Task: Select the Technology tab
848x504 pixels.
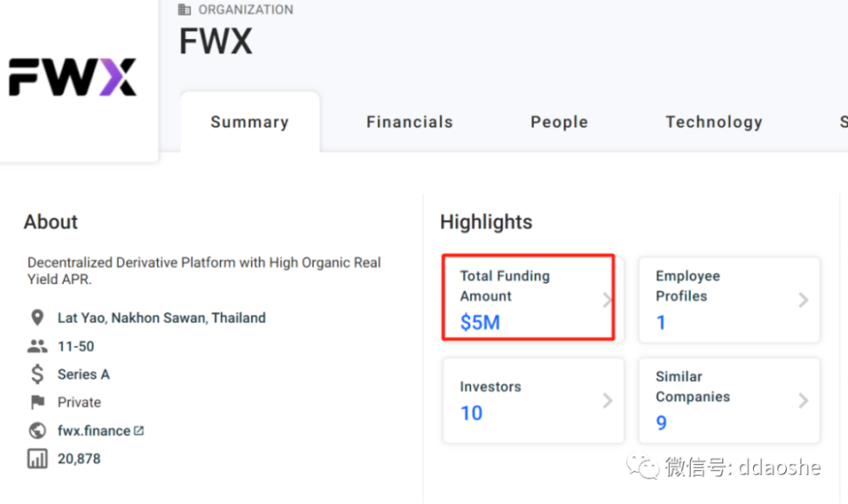Action: pyautogui.click(x=714, y=122)
